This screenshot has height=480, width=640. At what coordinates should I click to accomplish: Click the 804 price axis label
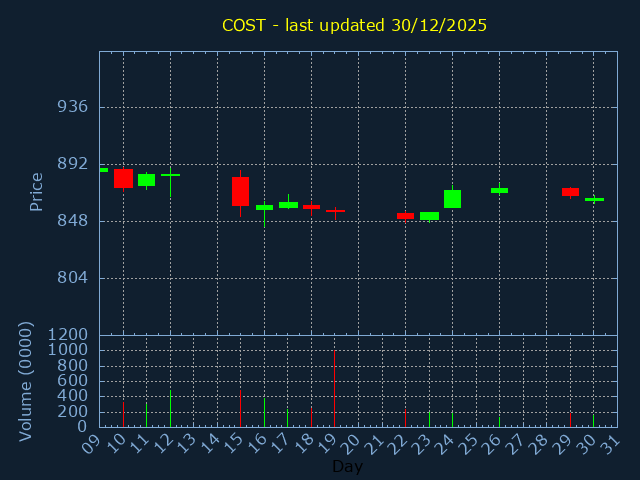(73, 278)
